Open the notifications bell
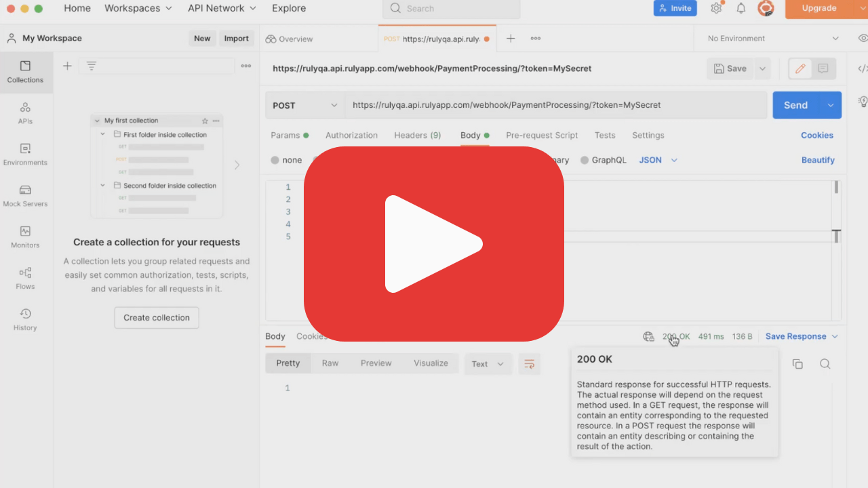Screen dimensions: 868x488 741,8
